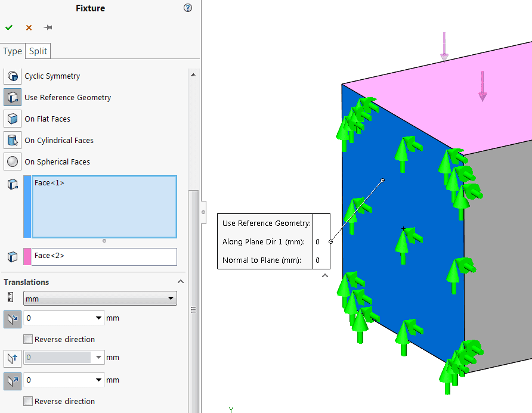Click the fixture type list scroll up arrow

click(x=193, y=75)
